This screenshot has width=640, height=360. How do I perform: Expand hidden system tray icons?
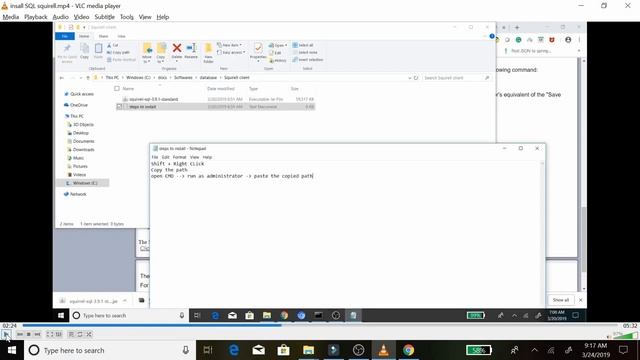tap(534, 350)
